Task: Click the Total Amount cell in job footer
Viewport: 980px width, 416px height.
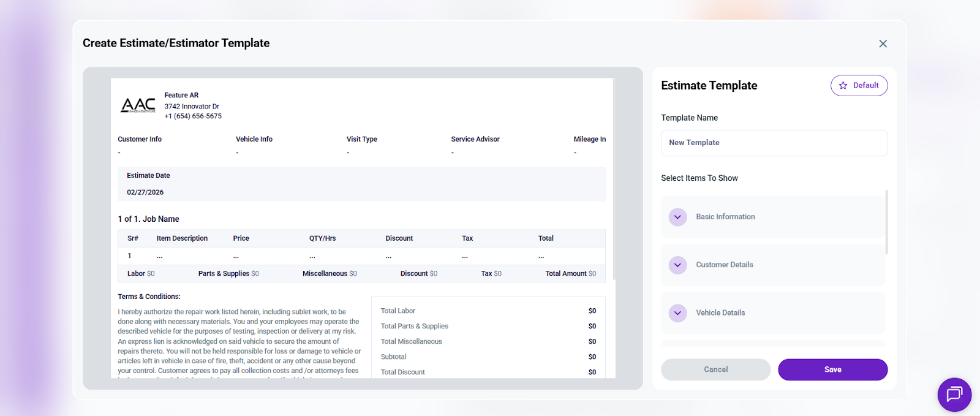Action: [x=570, y=274]
